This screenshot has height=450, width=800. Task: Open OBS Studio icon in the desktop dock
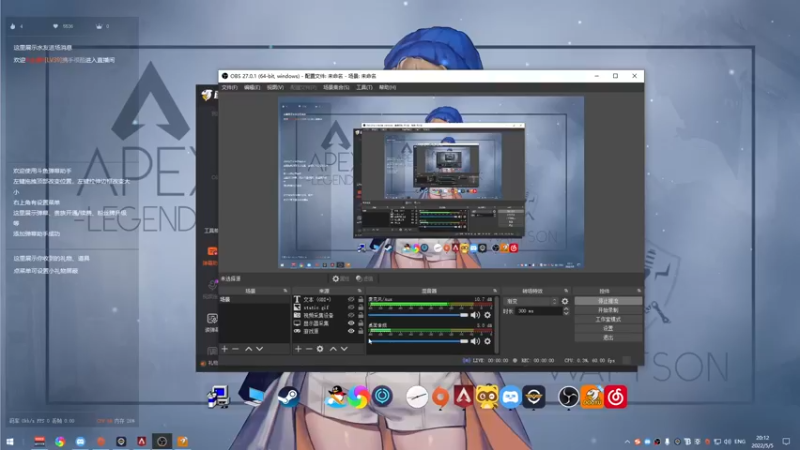(x=568, y=396)
